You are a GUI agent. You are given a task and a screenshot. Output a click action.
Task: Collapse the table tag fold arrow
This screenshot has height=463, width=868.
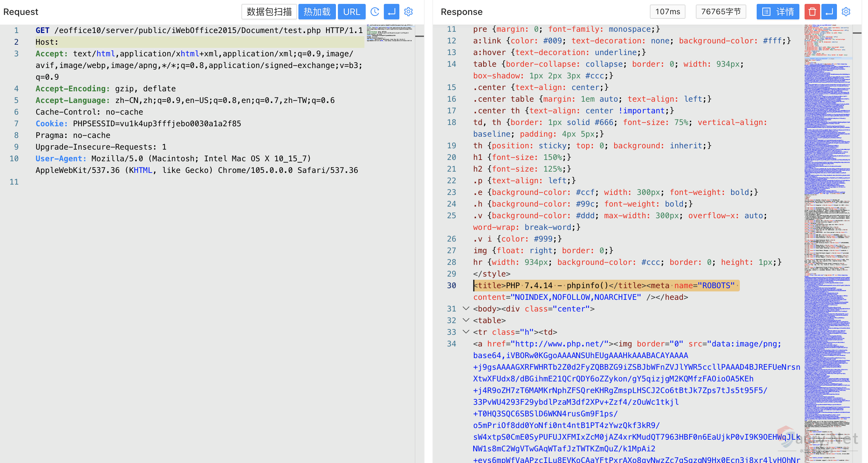(x=466, y=320)
